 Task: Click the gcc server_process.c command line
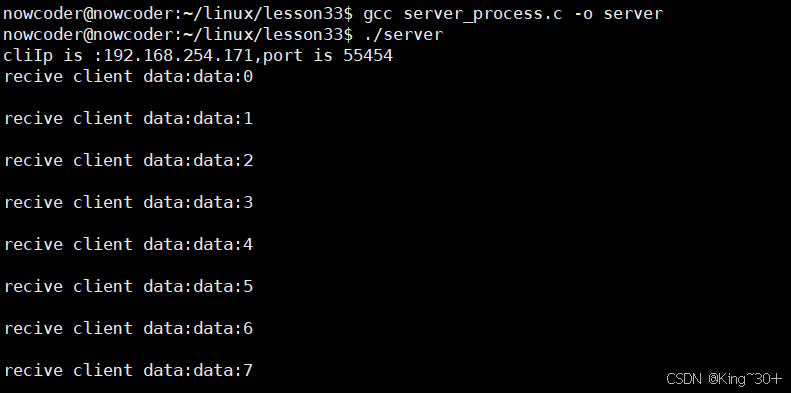click(x=513, y=14)
